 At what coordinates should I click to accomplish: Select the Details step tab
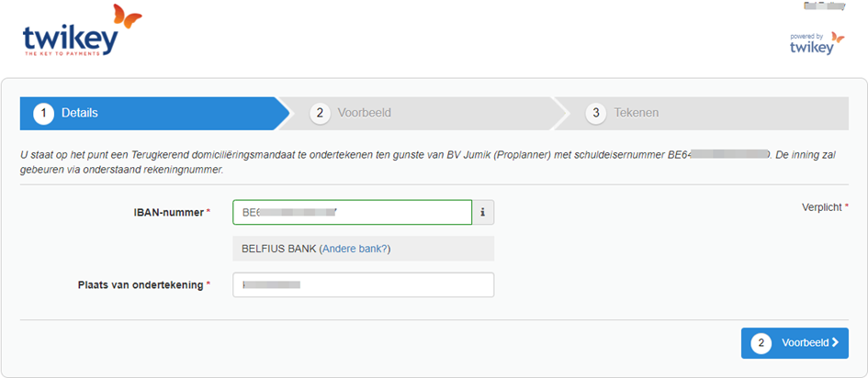pos(154,113)
